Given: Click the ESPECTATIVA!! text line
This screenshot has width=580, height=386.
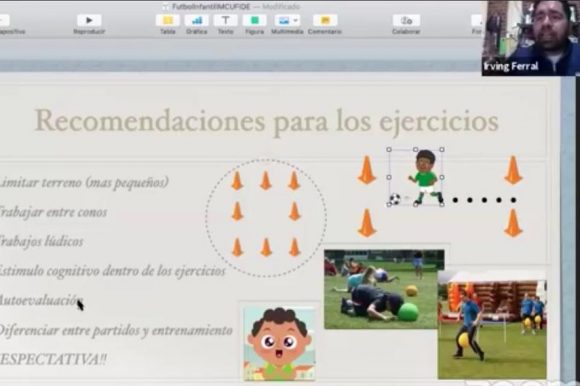Looking at the screenshot, I should click(53, 359).
